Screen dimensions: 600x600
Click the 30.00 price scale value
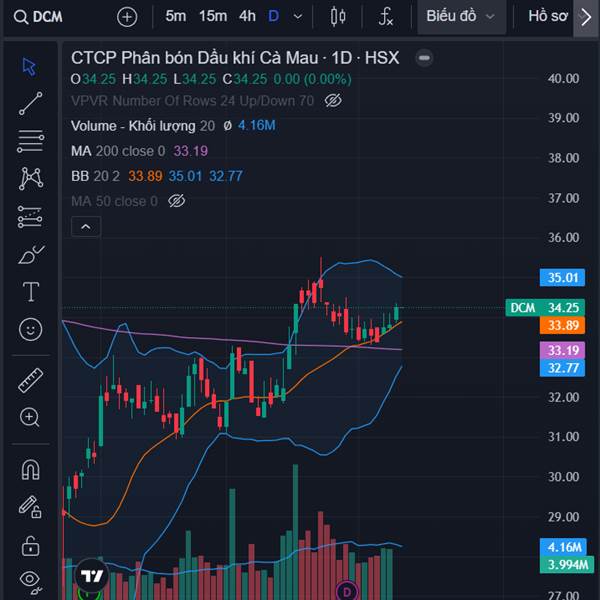[x=563, y=477]
